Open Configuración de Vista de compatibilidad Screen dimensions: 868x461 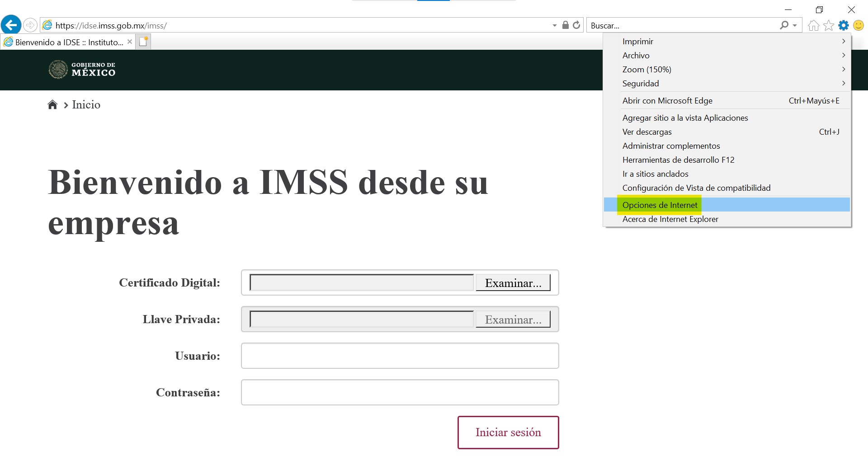pos(727,188)
